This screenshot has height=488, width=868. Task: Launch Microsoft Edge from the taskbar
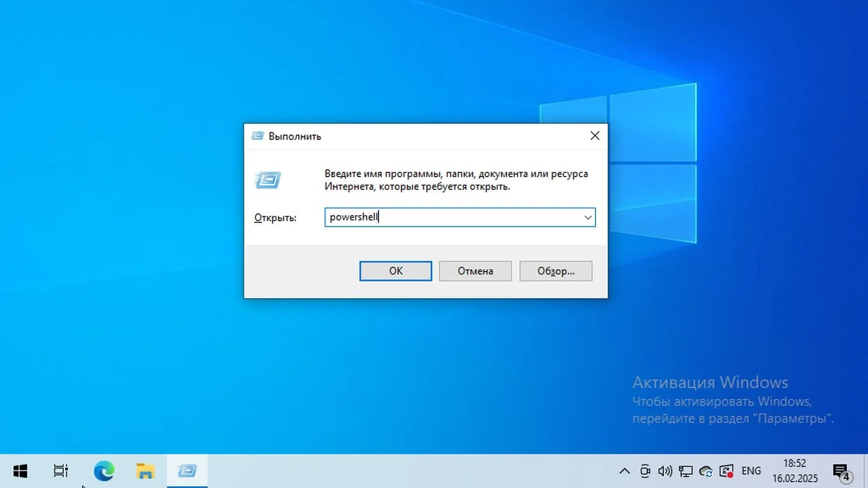(x=104, y=471)
